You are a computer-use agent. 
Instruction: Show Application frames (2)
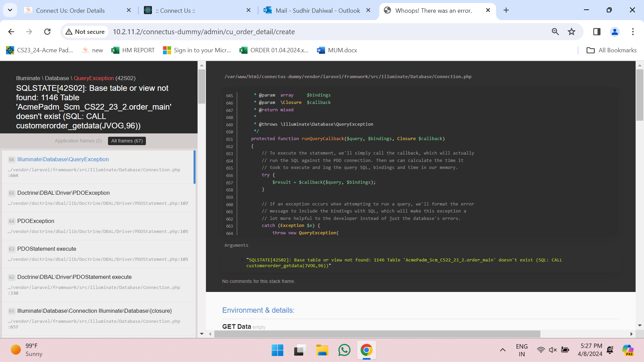tap(78, 141)
